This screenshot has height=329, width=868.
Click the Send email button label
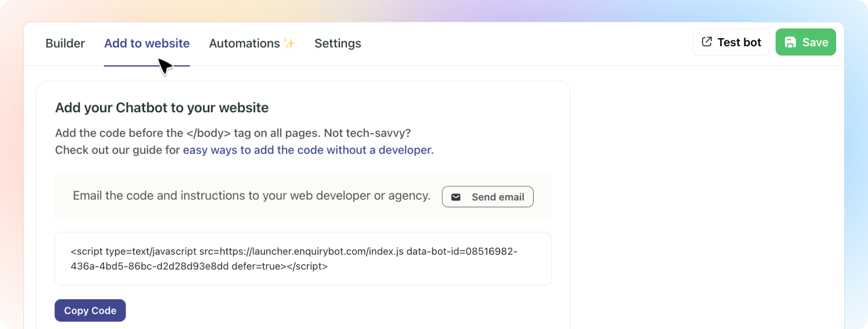click(x=498, y=197)
